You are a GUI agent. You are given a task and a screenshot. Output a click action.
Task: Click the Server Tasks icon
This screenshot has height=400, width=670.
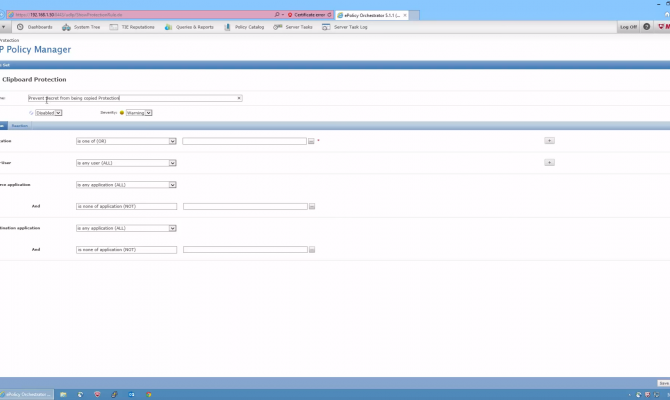[278, 27]
